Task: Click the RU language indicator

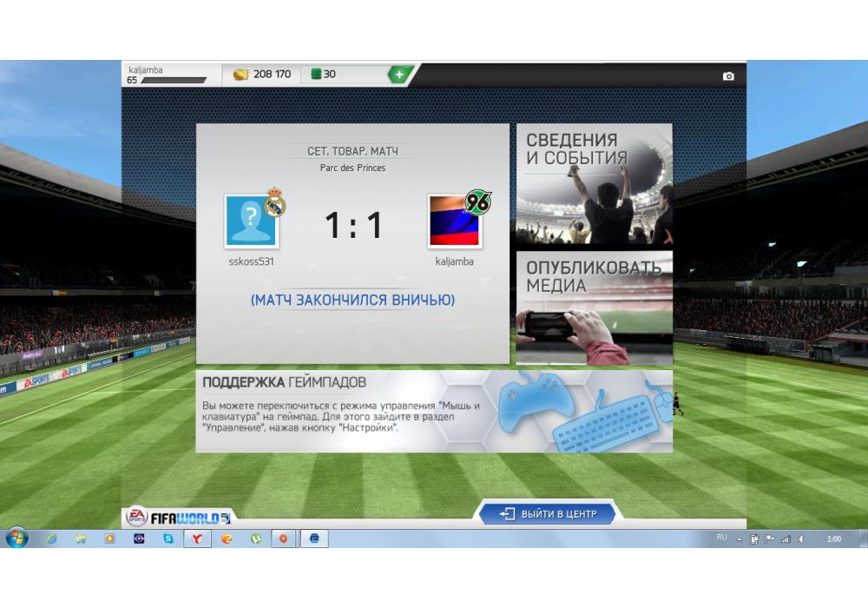Action: point(721,538)
